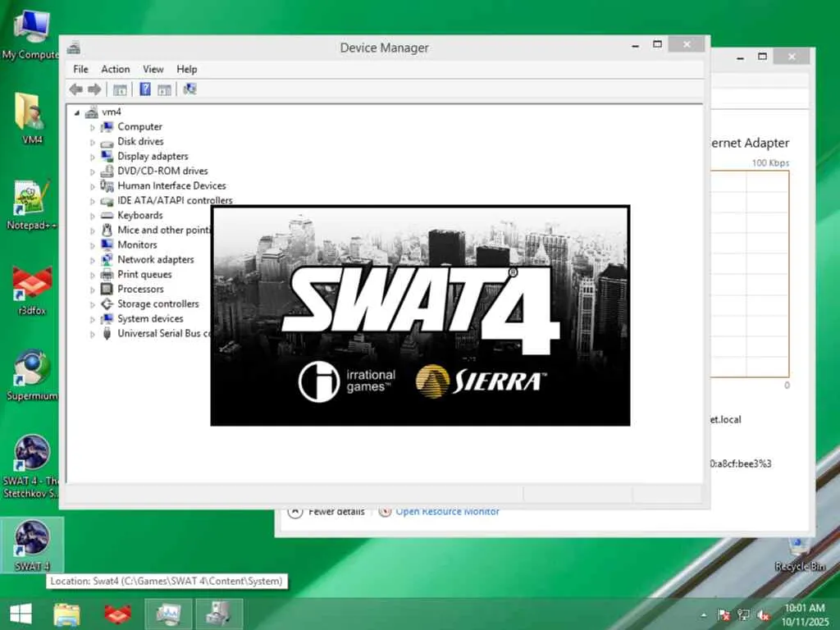Click the network tray icon
The image size is (840, 630).
pos(743,615)
